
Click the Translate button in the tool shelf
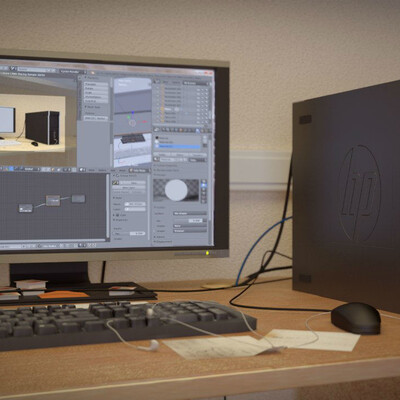click(x=96, y=84)
